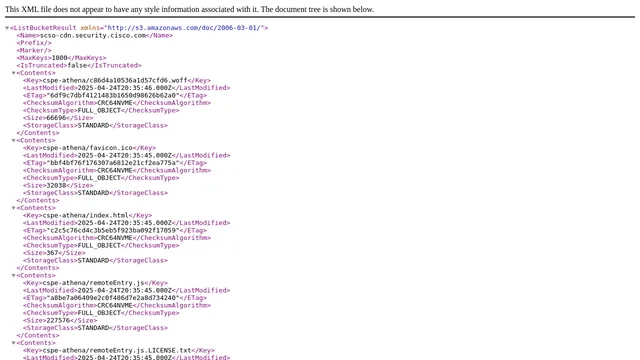Click key cspe-athena/c86d4a10536a1d57cfd6.woff
Image resolution: width=640 pixels, height=360 pixels.
click(x=115, y=80)
